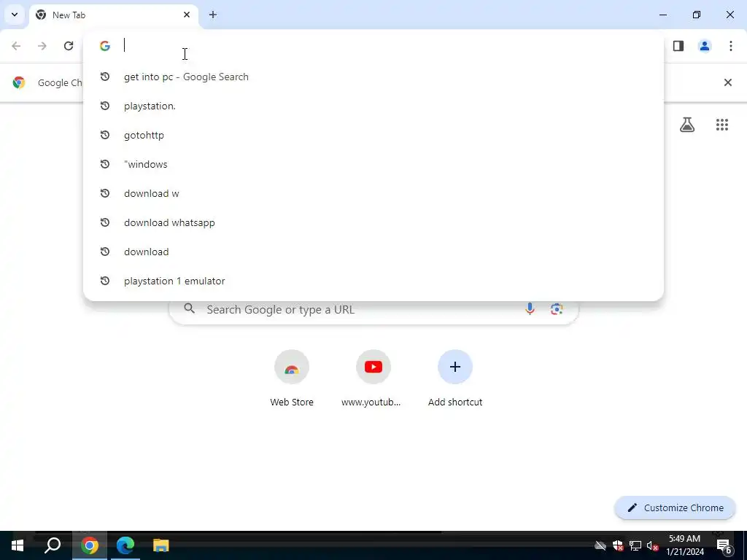Pick the '"windows' suggestion

click(x=373, y=164)
